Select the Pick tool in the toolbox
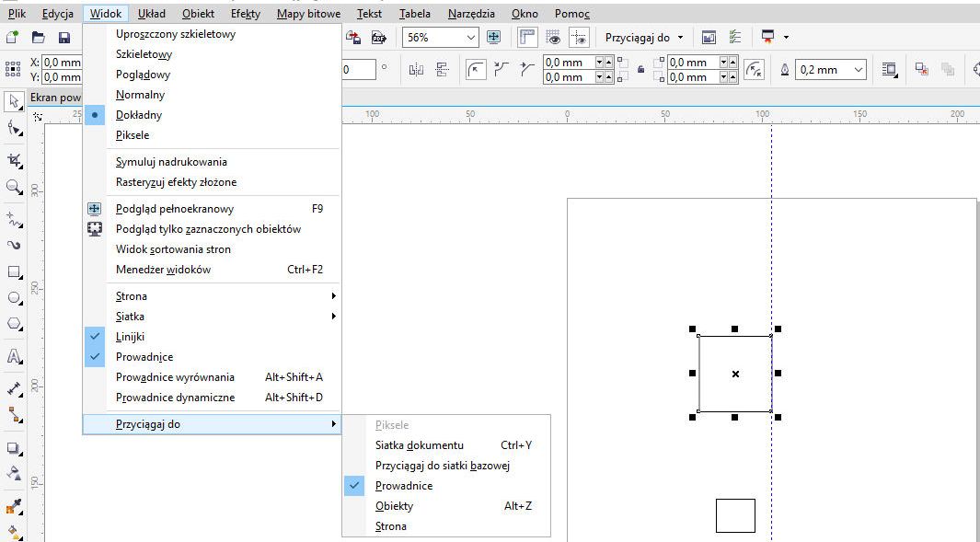 point(14,100)
